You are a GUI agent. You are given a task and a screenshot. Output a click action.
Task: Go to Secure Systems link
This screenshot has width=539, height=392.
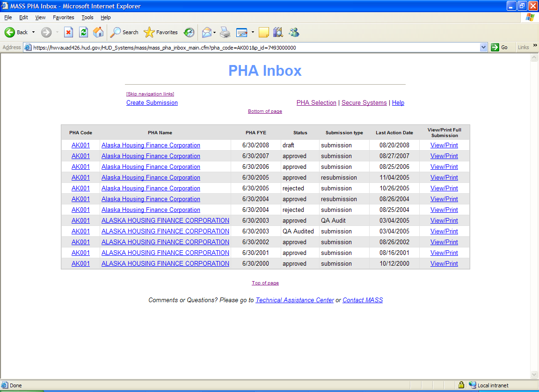pyautogui.click(x=364, y=103)
